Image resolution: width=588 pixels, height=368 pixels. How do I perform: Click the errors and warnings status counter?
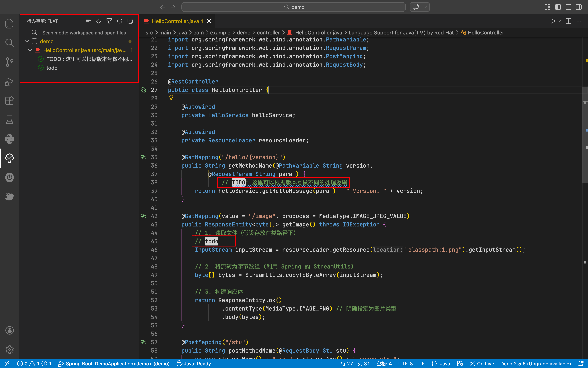click(34, 364)
